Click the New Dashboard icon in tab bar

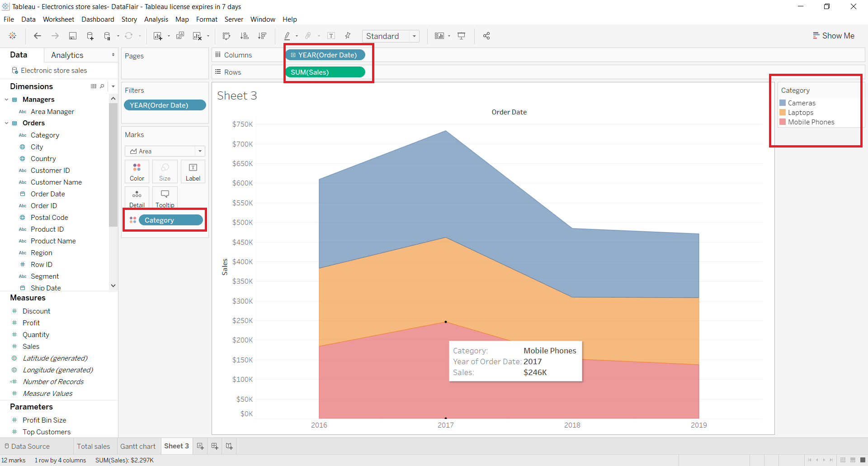coord(215,446)
